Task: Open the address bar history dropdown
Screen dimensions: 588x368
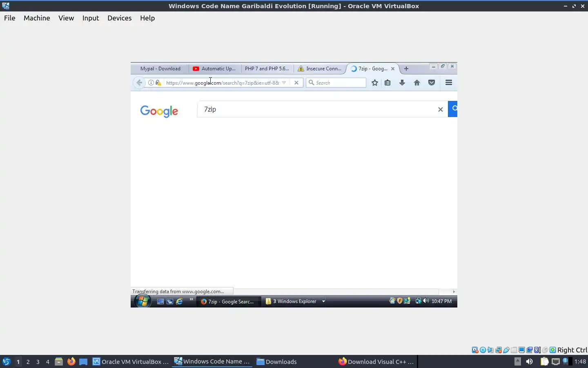Action: (284, 83)
